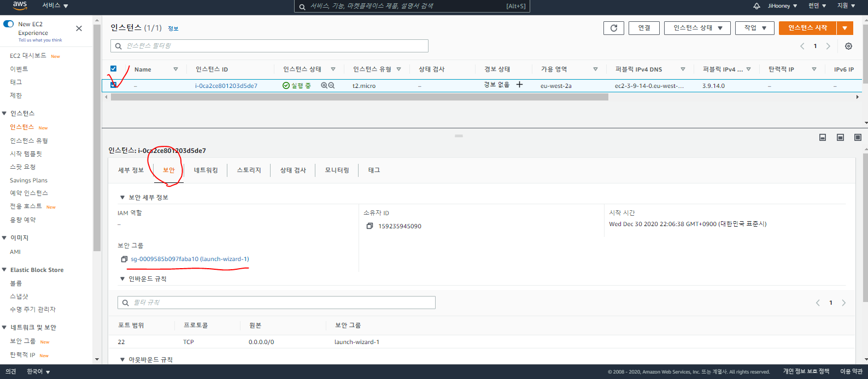Click the details panel resize handle

click(459, 135)
